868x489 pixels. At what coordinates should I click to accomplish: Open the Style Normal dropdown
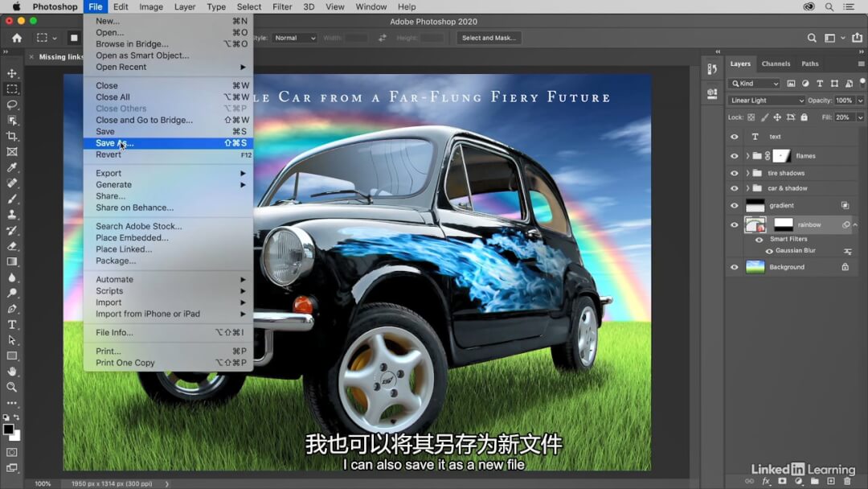(x=294, y=38)
